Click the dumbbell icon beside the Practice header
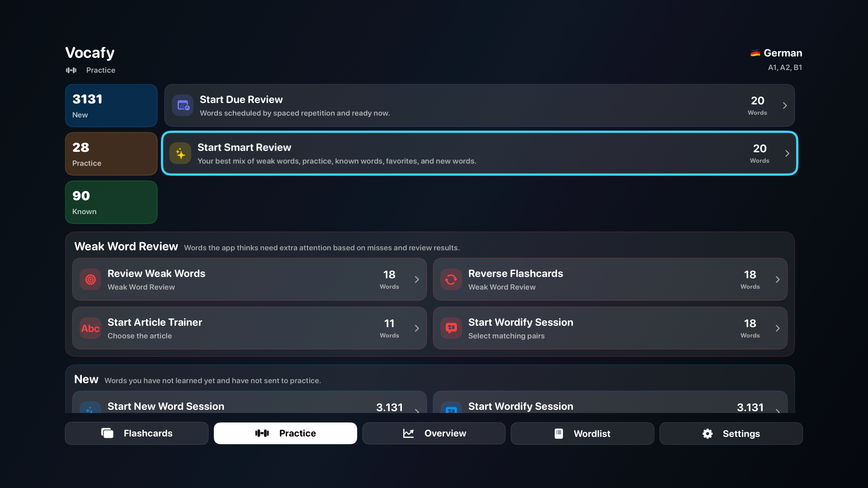Screen dimensions: 868x488 [71, 70]
